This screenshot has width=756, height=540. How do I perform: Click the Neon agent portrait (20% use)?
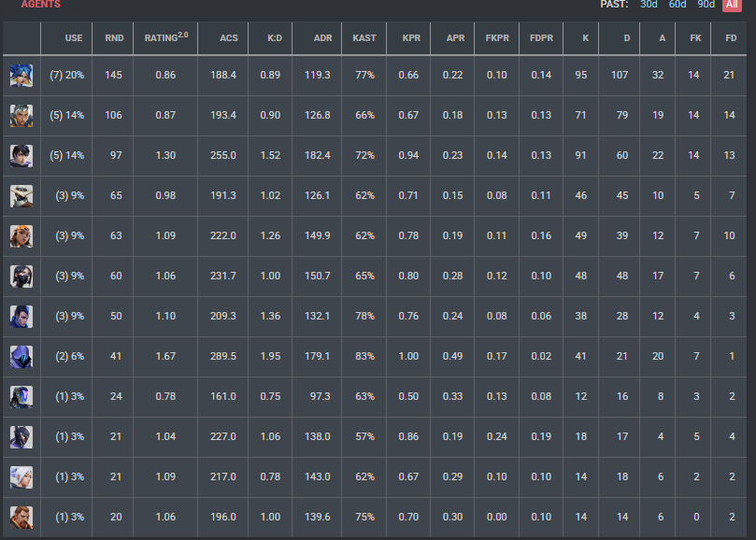pyautogui.click(x=21, y=76)
